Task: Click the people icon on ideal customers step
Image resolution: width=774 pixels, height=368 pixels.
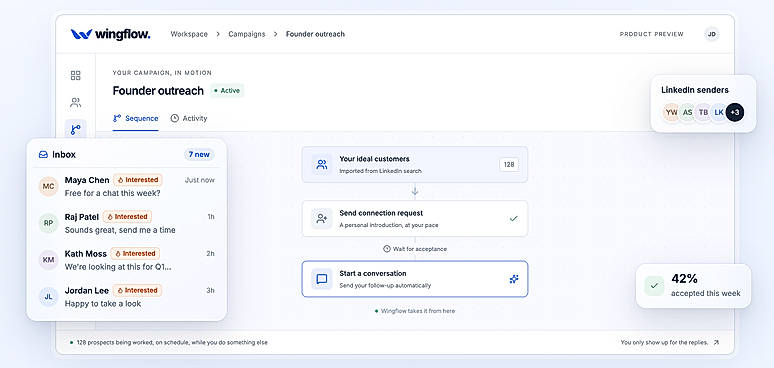Action: click(322, 165)
